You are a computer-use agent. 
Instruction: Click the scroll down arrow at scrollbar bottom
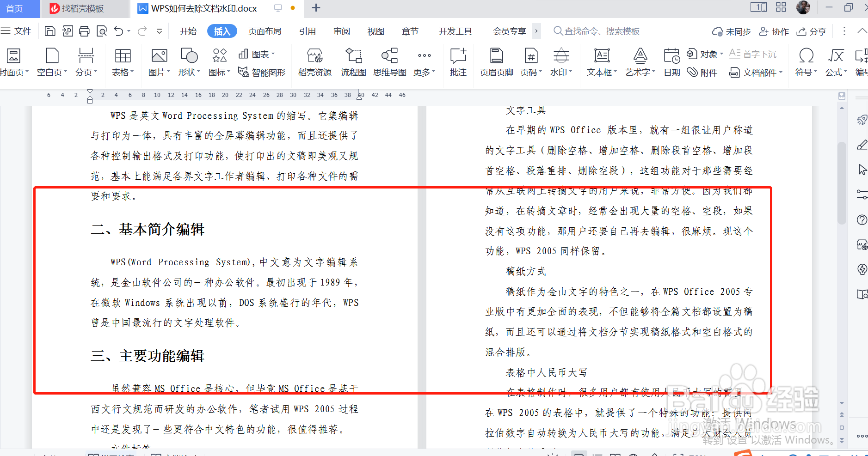tap(842, 403)
